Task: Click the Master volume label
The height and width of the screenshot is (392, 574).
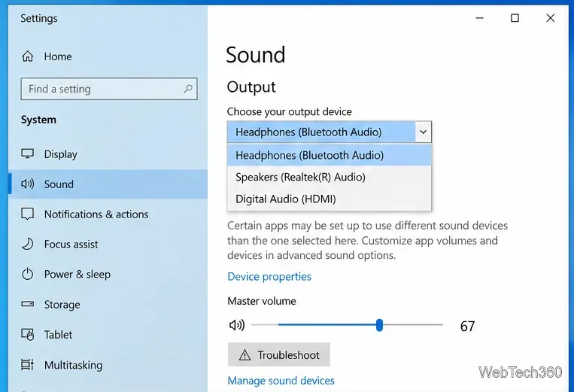Action: [261, 301]
